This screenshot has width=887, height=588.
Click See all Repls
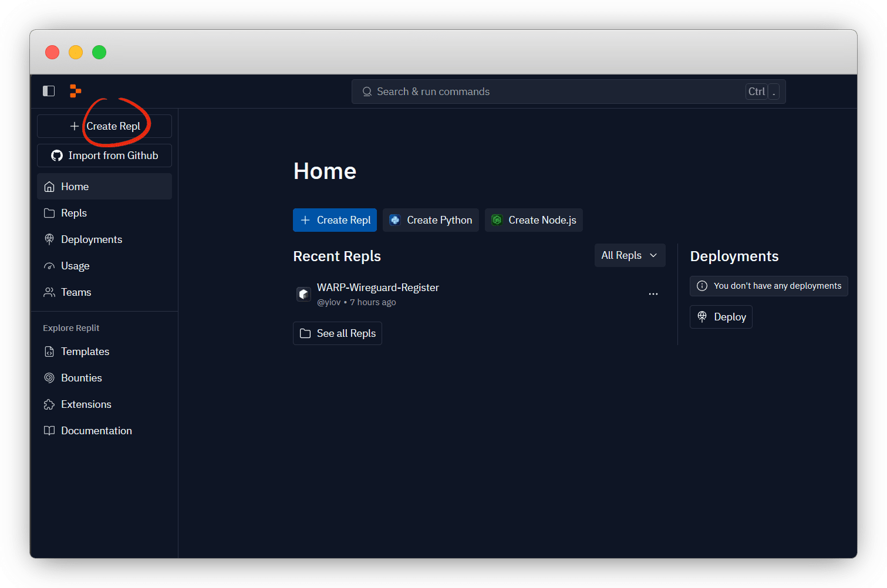337,333
